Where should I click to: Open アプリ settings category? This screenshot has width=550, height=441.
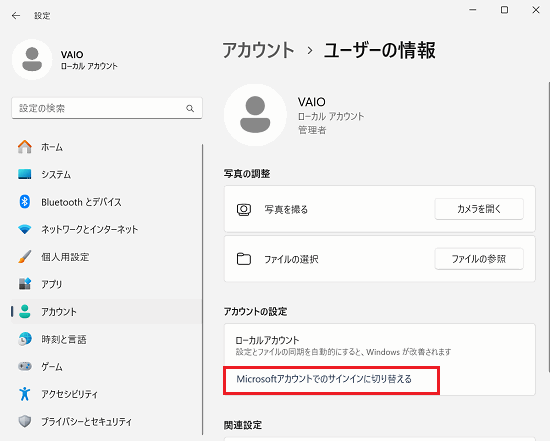coord(107,284)
